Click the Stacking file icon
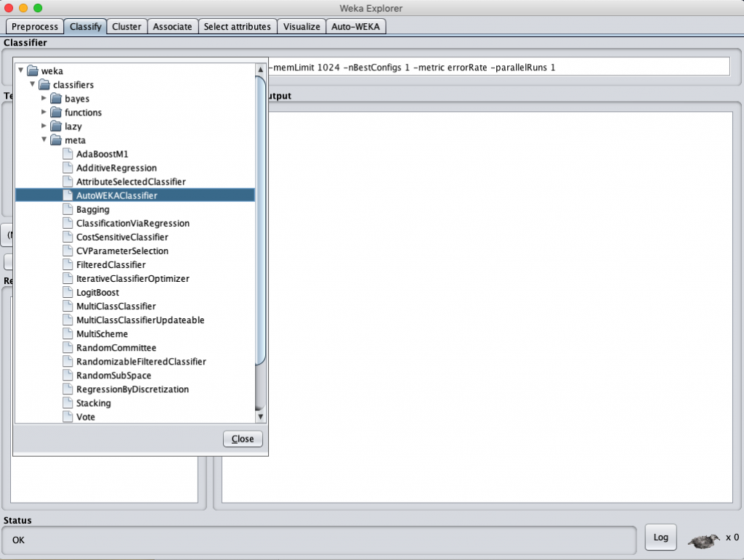 68,402
